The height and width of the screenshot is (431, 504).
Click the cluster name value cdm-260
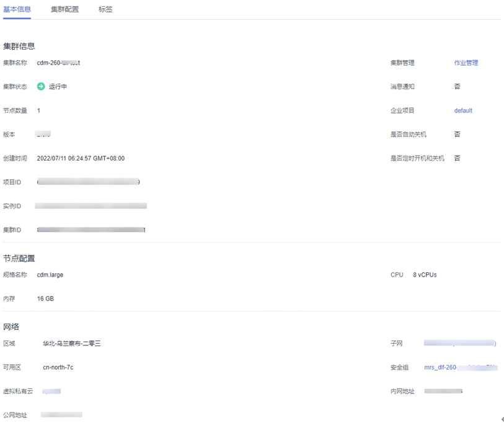58,63
